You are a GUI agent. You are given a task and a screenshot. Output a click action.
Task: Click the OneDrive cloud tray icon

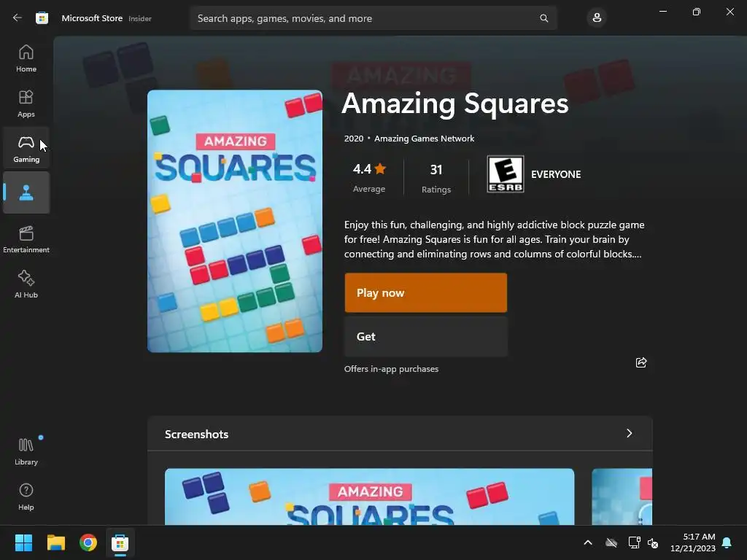click(x=611, y=542)
